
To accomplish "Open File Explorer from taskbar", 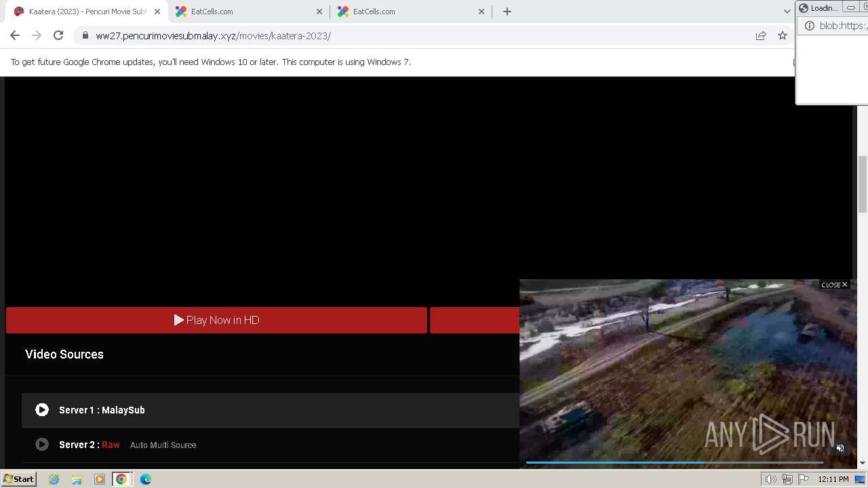I will [77, 479].
